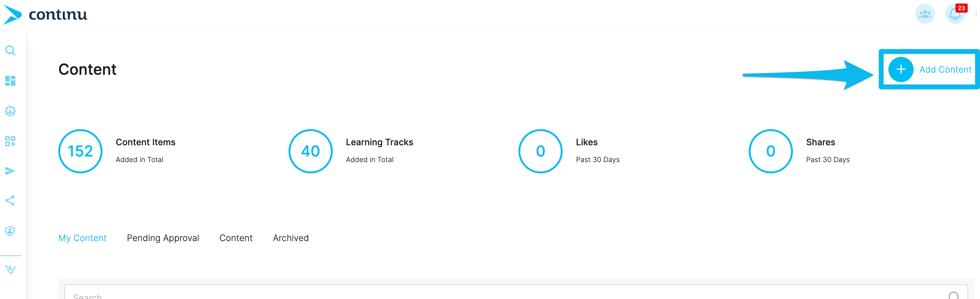Switch to the Archived tab
The image size is (980, 299).
pos(291,238)
